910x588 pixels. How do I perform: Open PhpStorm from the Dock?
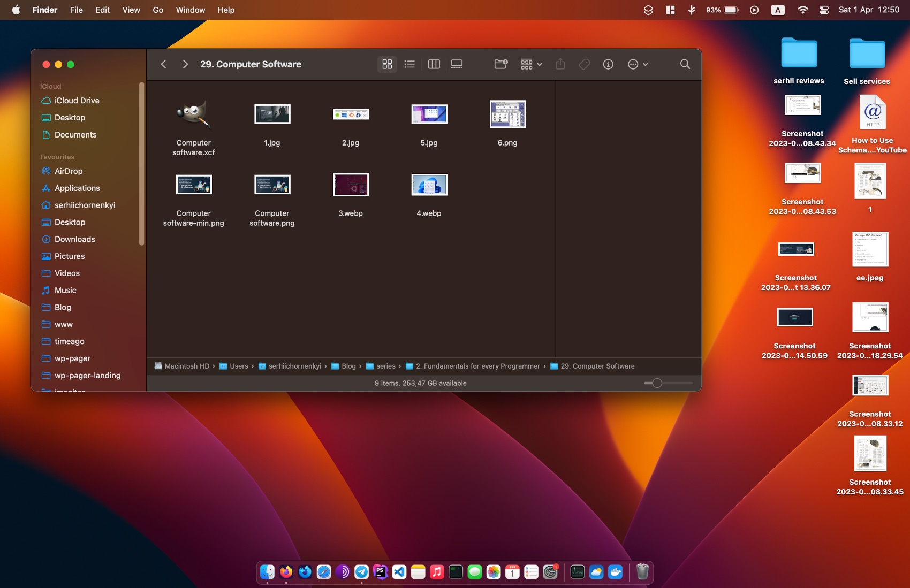coord(380,572)
